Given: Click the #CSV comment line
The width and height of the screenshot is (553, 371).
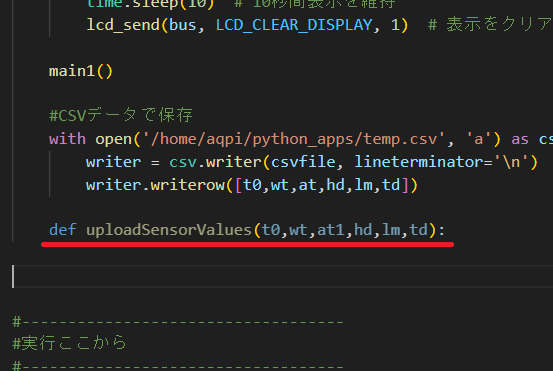Looking at the screenshot, I should click(121, 115).
